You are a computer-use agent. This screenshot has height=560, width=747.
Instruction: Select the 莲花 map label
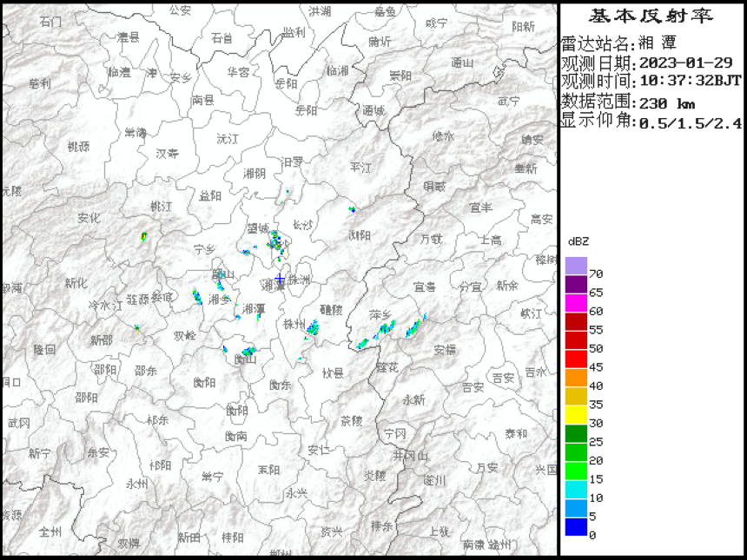coord(387,367)
